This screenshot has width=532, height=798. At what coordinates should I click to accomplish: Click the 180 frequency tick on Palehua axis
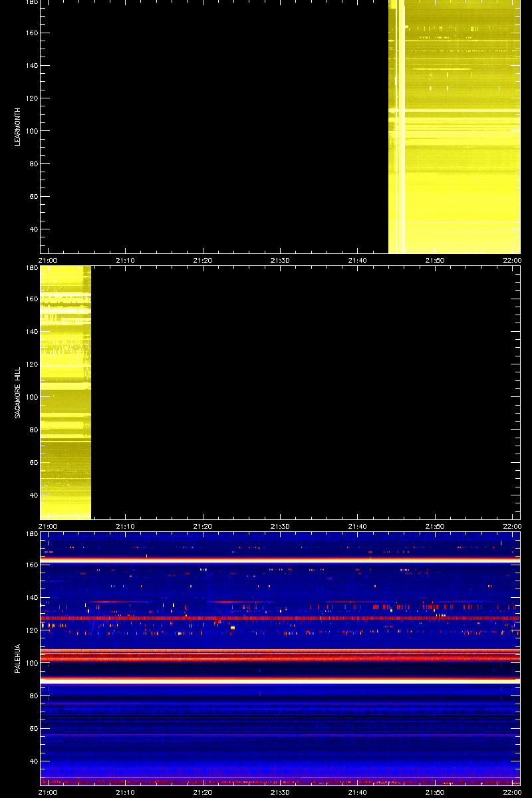click(32, 535)
